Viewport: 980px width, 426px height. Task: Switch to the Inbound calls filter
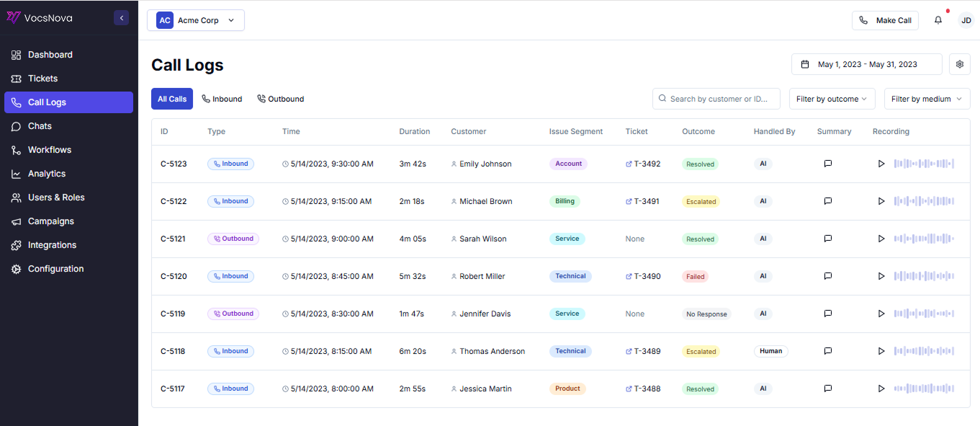pyautogui.click(x=222, y=98)
